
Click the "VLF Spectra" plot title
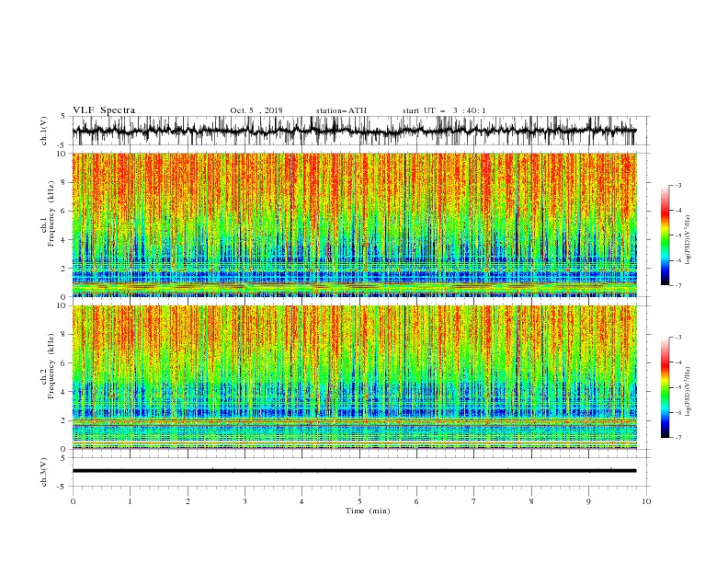pos(104,110)
